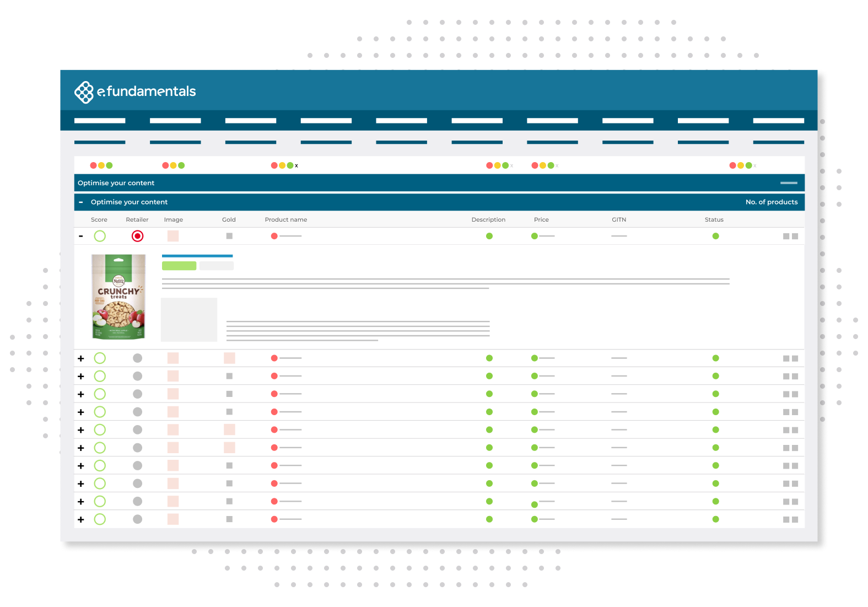
Task: Clear the filter with the black x above Product name
Action: tap(296, 165)
